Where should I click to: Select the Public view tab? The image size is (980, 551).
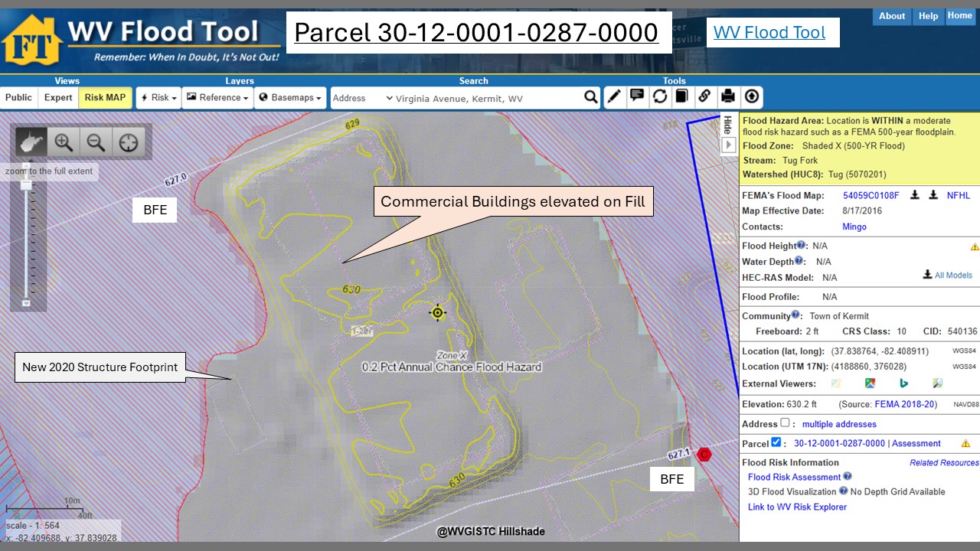tap(18, 98)
